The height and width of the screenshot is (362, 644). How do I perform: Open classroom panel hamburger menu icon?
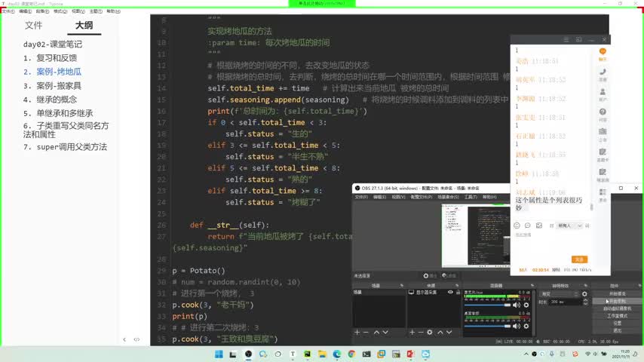click(x=566, y=39)
